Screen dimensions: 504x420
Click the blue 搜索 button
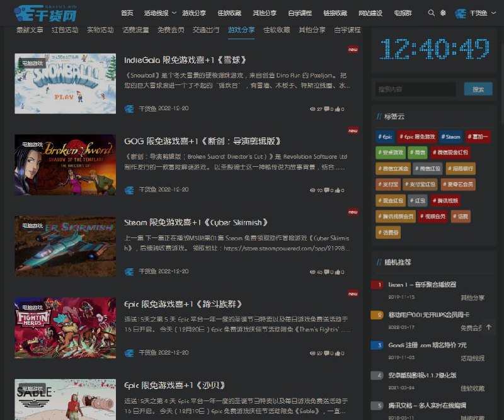[x=478, y=89]
